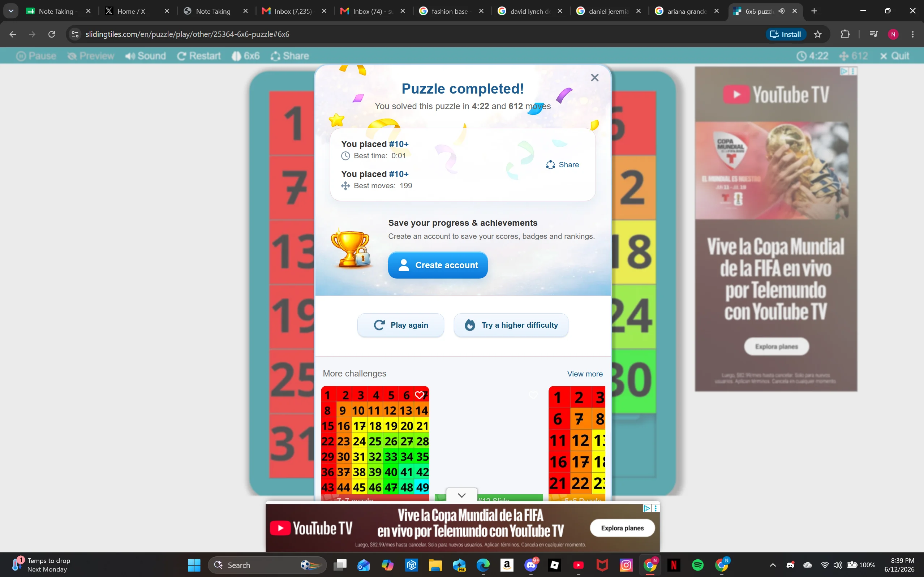This screenshot has height=577, width=924.
Task: Close the ariana grande tab
Action: coord(716,11)
